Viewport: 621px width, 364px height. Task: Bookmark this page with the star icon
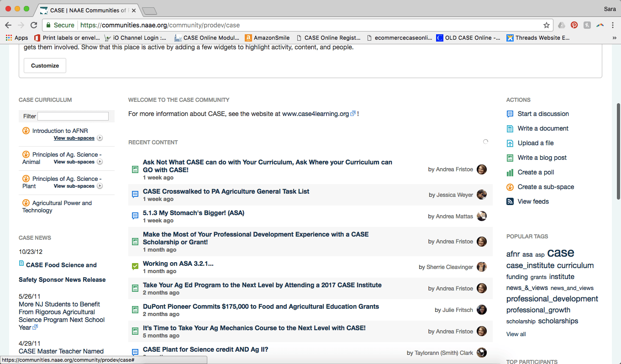pyautogui.click(x=546, y=25)
